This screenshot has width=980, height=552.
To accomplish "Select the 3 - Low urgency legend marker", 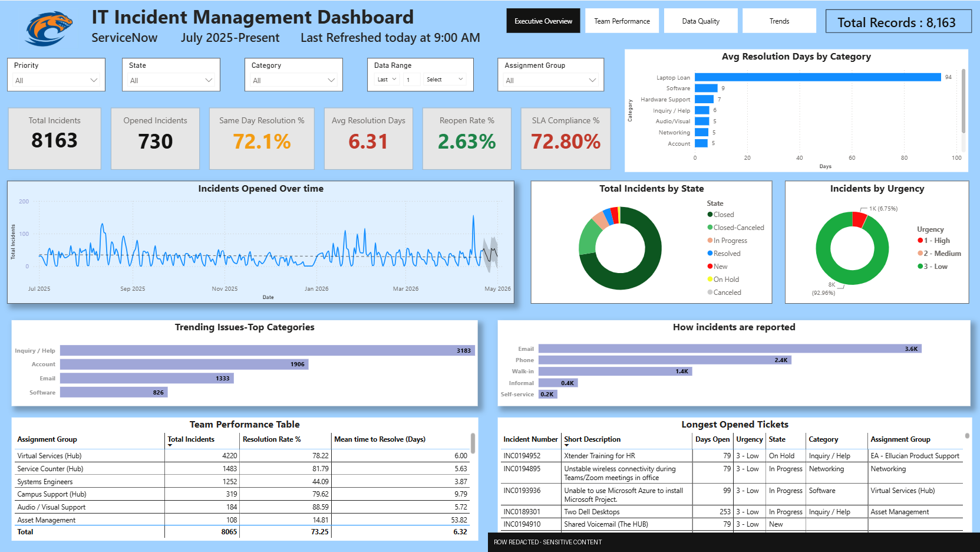I will pyautogui.click(x=920, y=267).
